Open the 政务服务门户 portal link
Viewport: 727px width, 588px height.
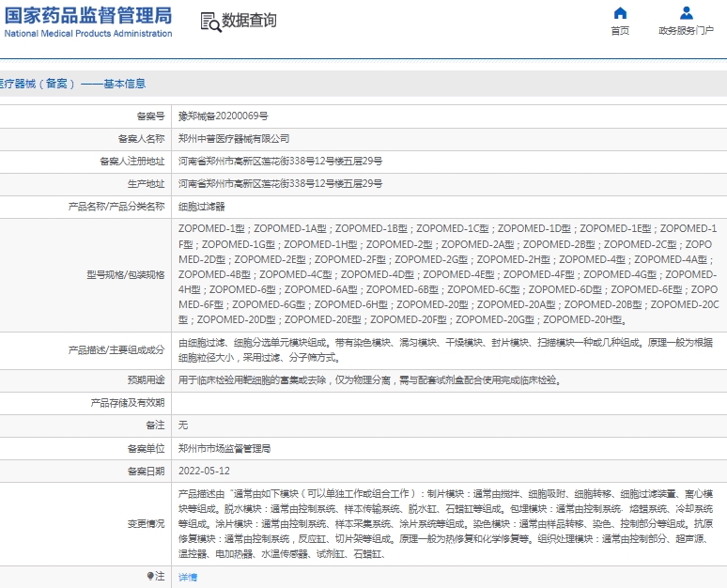687,31
